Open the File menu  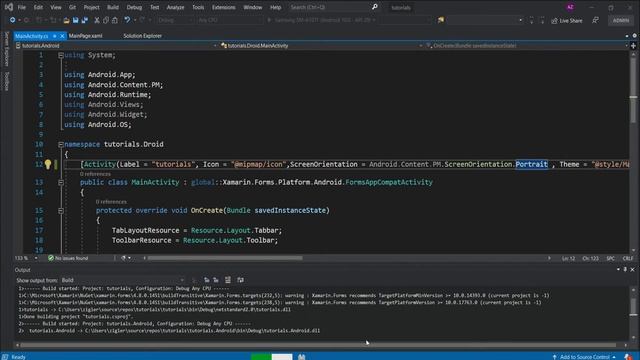coord(22,7)
